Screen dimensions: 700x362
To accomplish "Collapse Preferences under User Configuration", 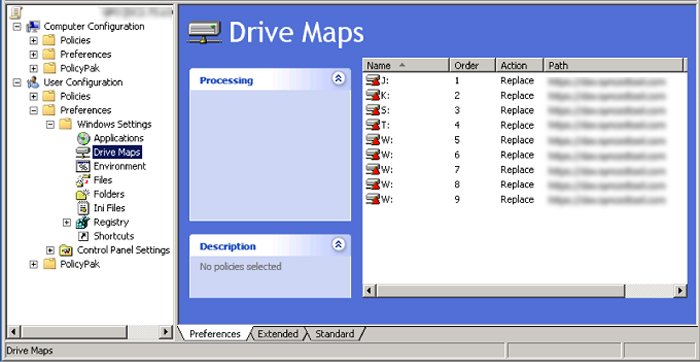I will (33, 110).
